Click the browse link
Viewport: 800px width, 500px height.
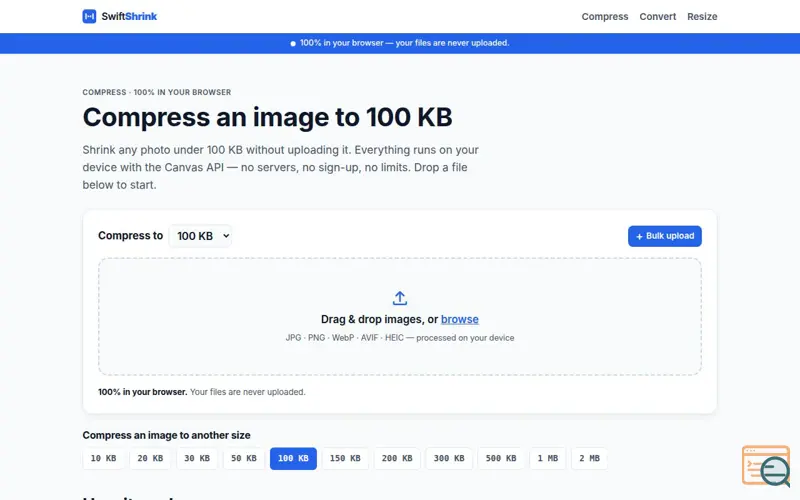460,319
